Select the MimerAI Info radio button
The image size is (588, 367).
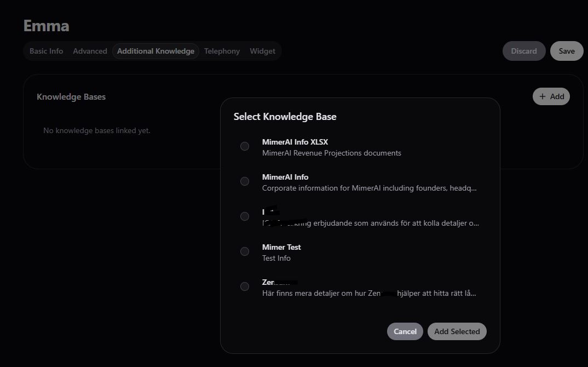(x=245, y=181)
